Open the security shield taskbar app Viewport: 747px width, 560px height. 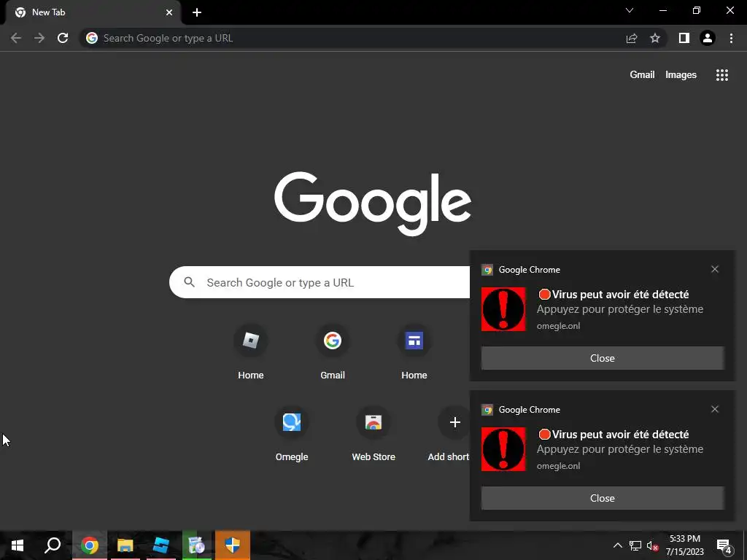click(233, 545)
